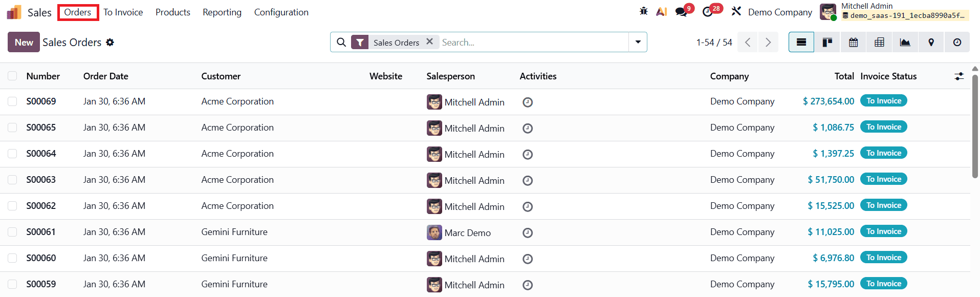Go to previous page of records

pos(748,42)
